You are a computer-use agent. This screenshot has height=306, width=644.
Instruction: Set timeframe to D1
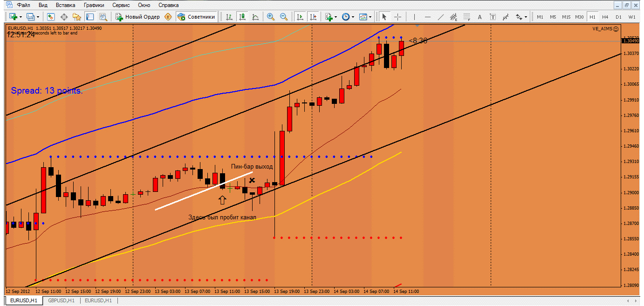pos(618,17)
